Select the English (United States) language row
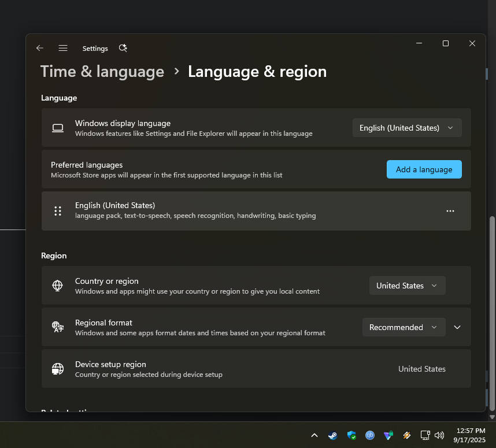The height and width of the screenshot is (448, 496). click(x=256, y=211)
